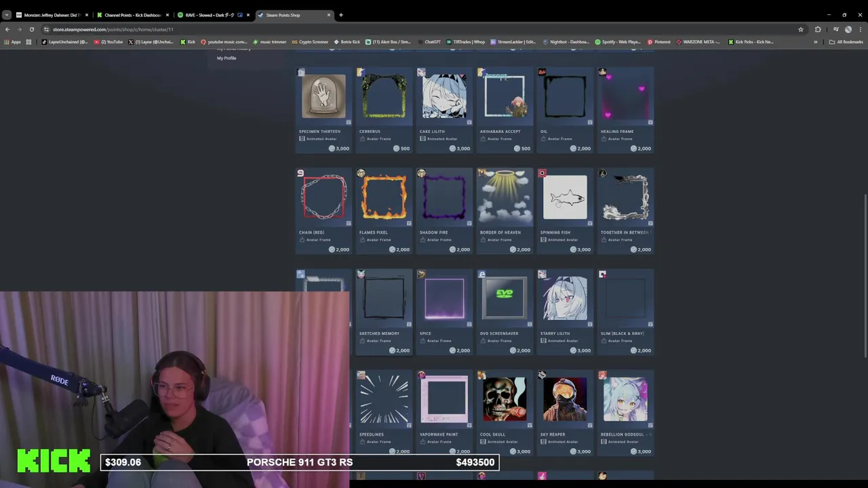Reload the Steam Points Shop page
This screenshot has width=868, height=488.
tap(31, 29)
